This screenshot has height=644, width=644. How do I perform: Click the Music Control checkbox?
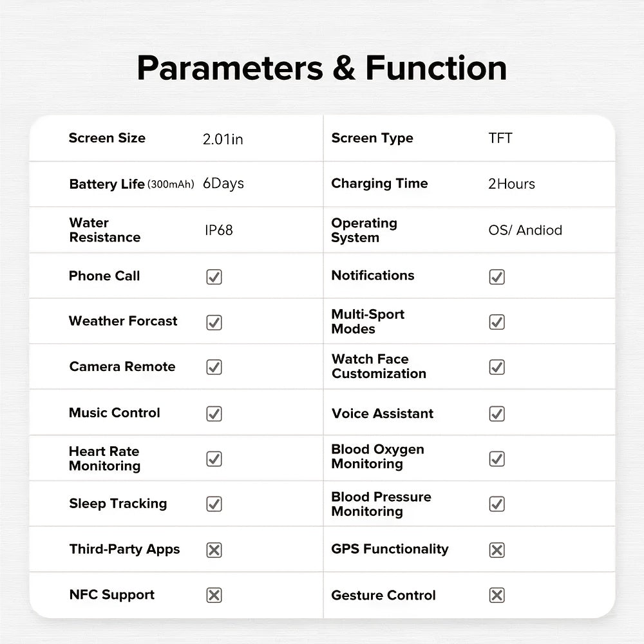[x=214, y=413]
